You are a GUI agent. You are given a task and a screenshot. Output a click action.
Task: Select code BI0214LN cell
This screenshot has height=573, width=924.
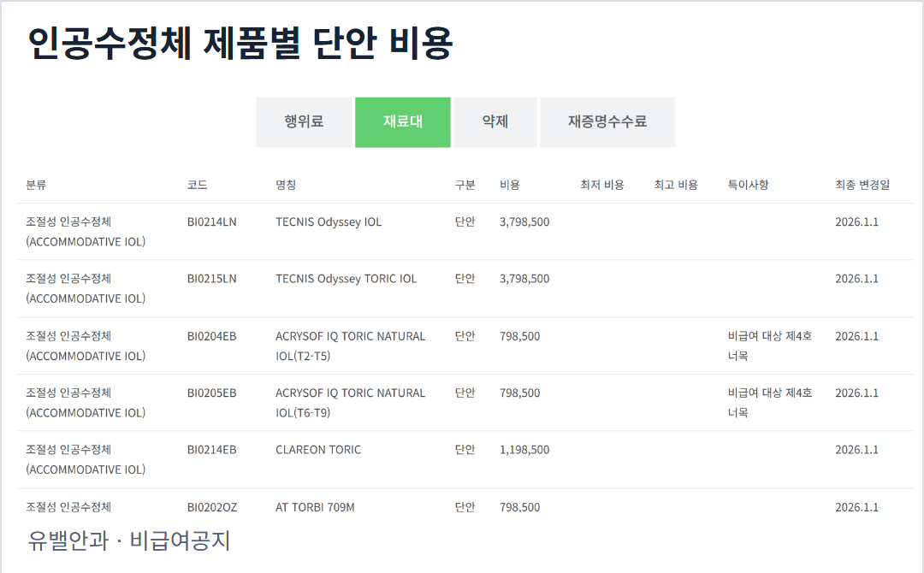click(x=211, y=222)
